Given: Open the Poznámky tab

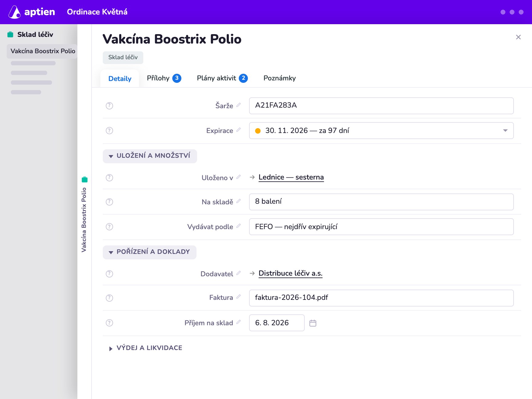Looking at the screenshot, I should click(280, 78).
